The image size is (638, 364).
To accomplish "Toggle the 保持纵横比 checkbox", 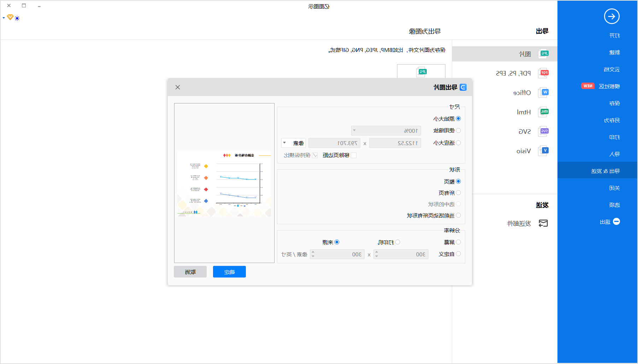I will tap(315, 155).
